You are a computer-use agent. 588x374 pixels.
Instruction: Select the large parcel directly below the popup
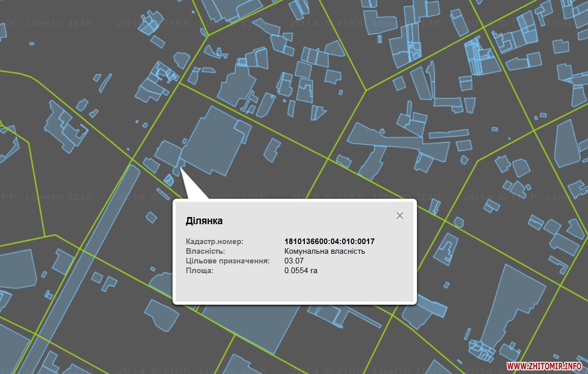click(x=249, y=326)
